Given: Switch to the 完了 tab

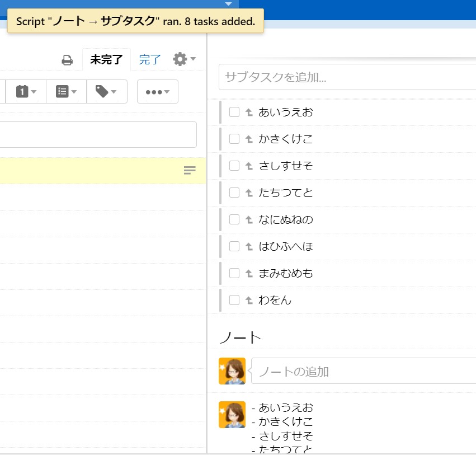Looking at the screenshot, I should point(149,60).
